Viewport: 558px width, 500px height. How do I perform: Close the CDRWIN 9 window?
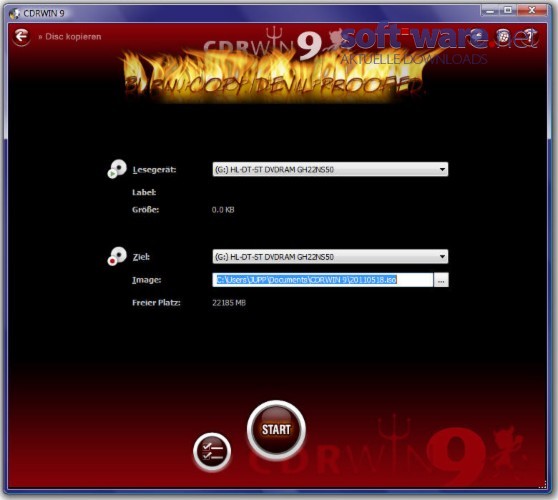click(x=532, y=11)
